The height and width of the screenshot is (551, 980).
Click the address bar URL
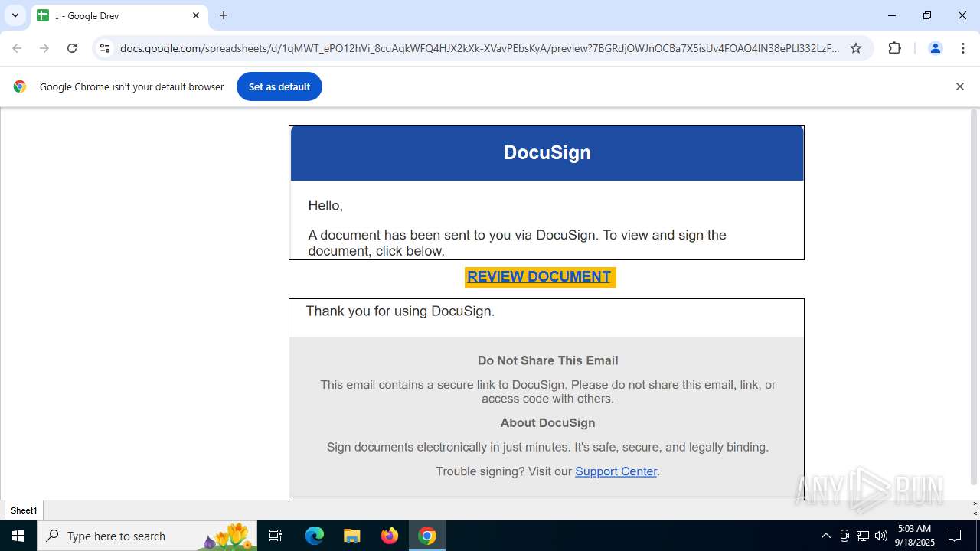click(479, 48)
